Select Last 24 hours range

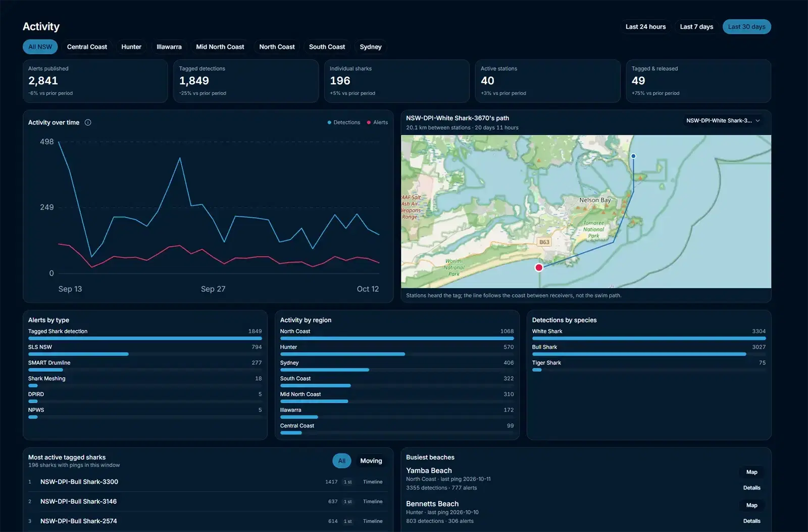645,27
